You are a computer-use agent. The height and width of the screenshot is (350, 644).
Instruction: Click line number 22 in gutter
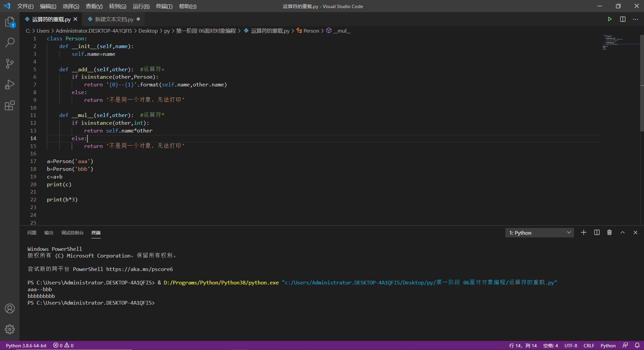(33, 199)
